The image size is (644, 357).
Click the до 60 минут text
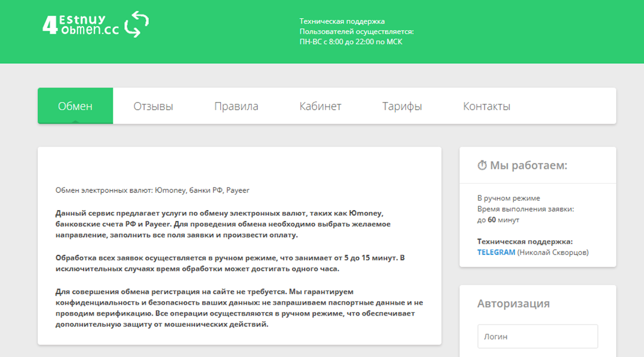(x=498, y=220)
